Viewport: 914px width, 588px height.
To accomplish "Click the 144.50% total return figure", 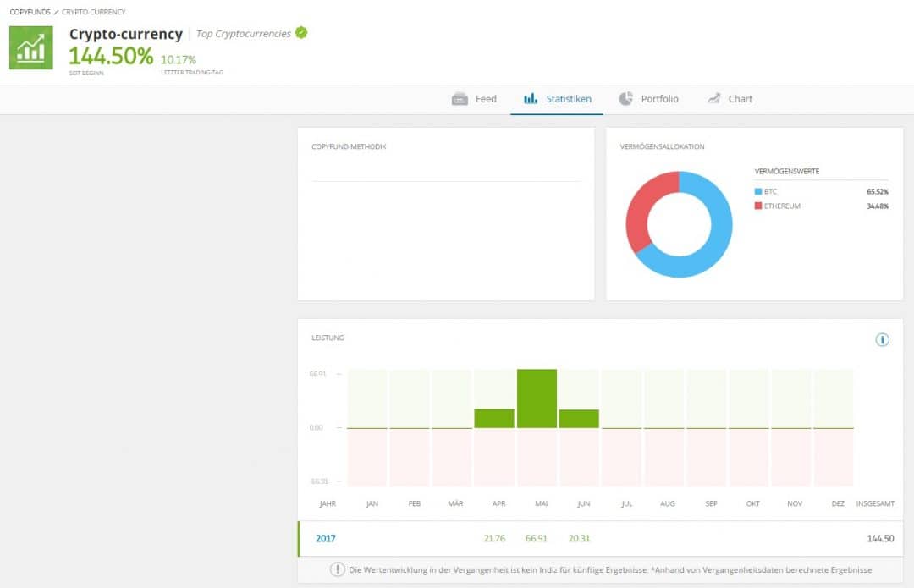I will (x=111, y=57).
